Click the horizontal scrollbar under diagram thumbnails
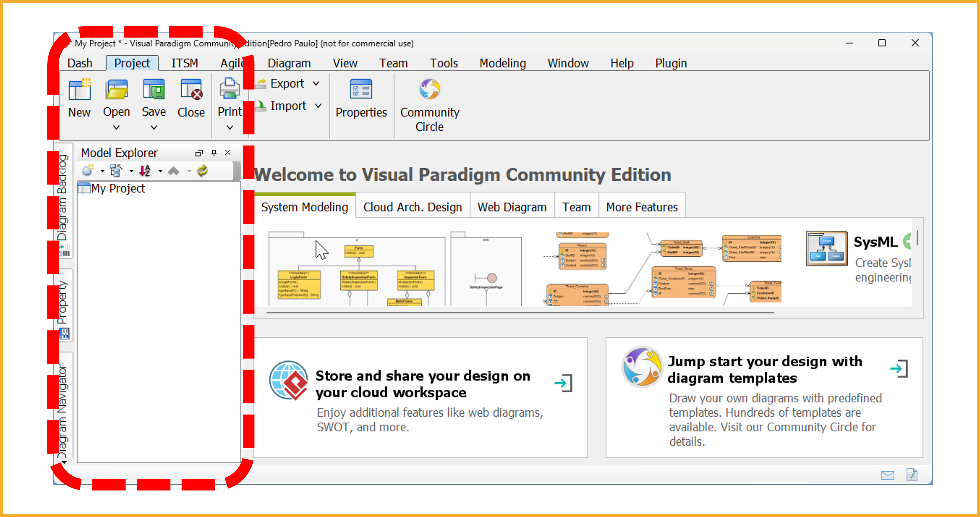Screen dimensions: 980x517 [520, 312]
